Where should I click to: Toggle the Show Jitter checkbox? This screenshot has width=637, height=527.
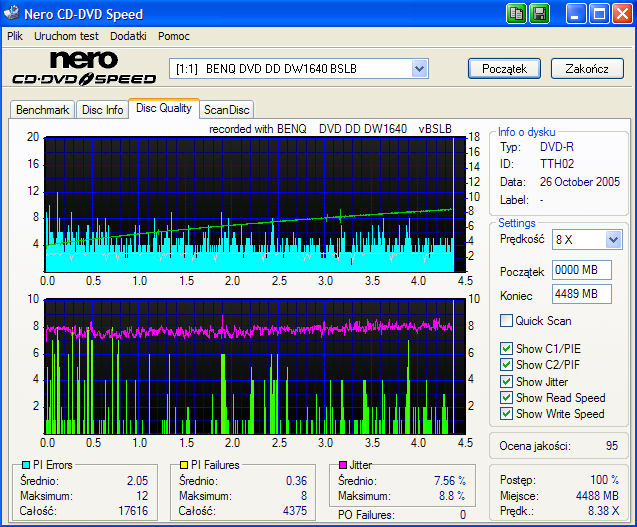click(506, 382)
